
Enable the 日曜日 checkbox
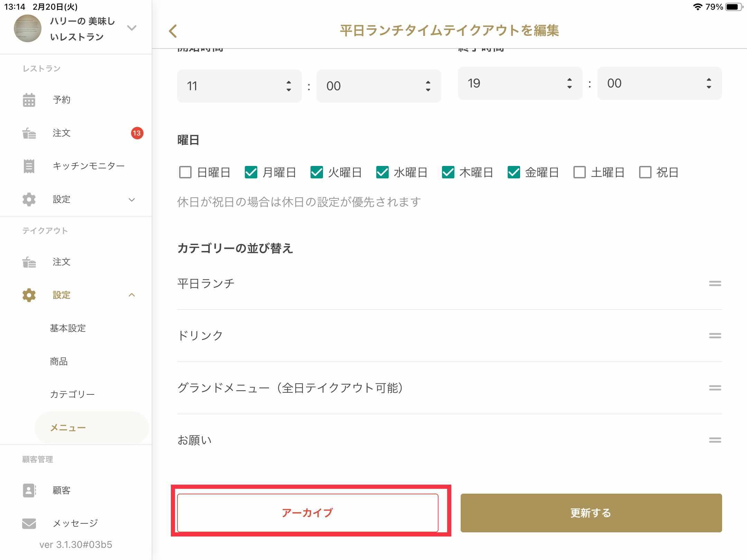pos(185,172)
